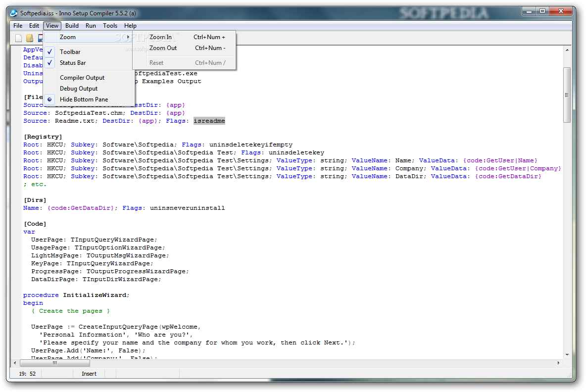
Task: Click the '[Code]' section header
Action: click(35, 224)
